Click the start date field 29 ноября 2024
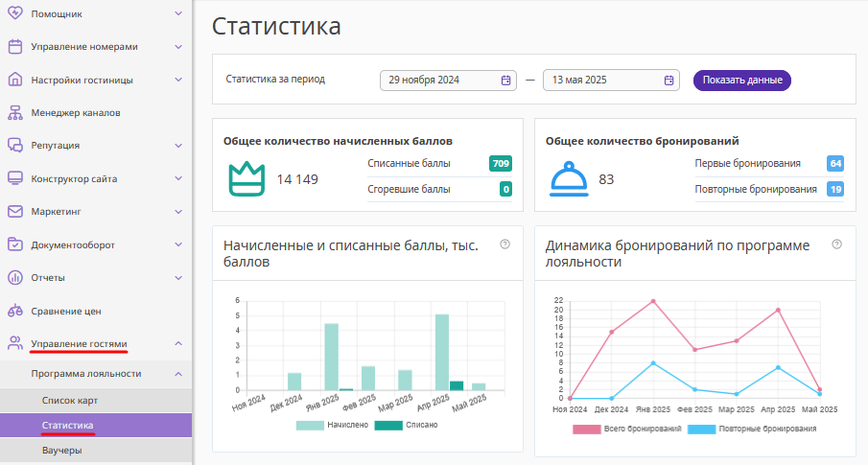 click(x=441, y=81)
